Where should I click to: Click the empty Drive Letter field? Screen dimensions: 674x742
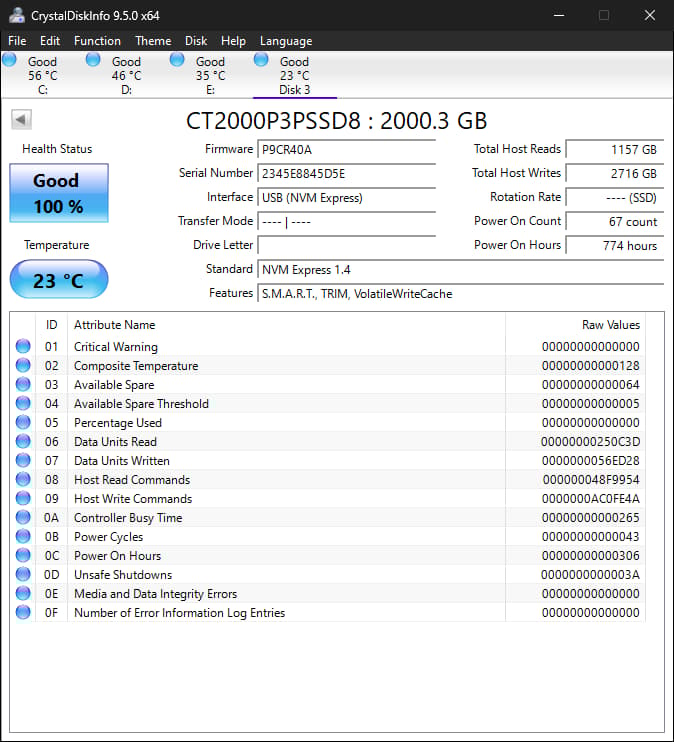[346, 246]
